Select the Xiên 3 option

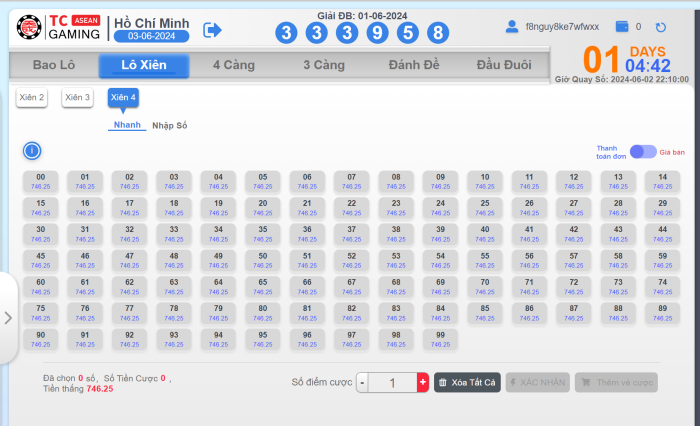(x=77, y=97)
